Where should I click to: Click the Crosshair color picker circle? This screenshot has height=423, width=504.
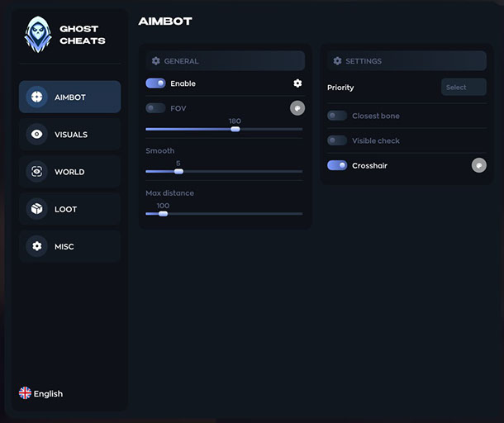pos(479,165)
